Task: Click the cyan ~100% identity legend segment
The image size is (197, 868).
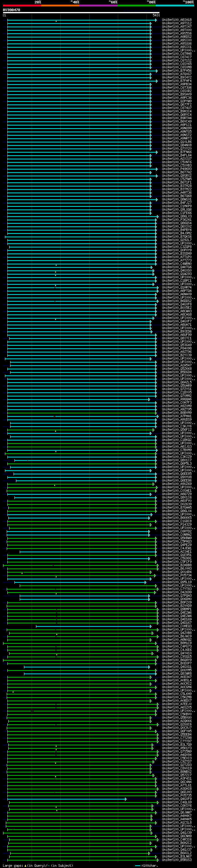Action: [175, 6]
